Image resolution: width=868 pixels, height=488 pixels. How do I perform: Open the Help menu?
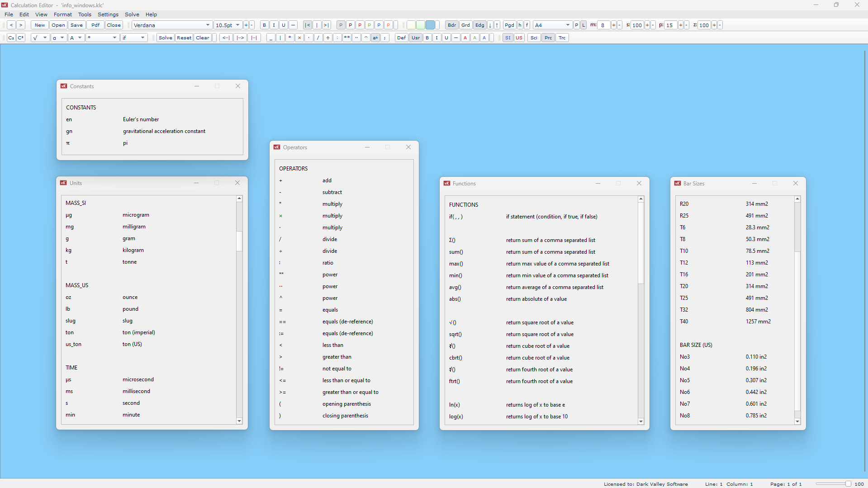tap(151, 14)
